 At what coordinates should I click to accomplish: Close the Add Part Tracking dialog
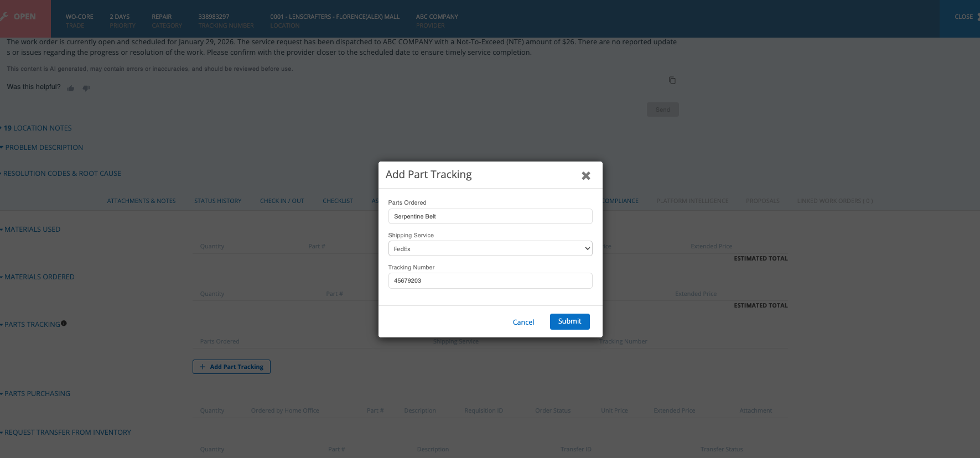coord(585,176)
